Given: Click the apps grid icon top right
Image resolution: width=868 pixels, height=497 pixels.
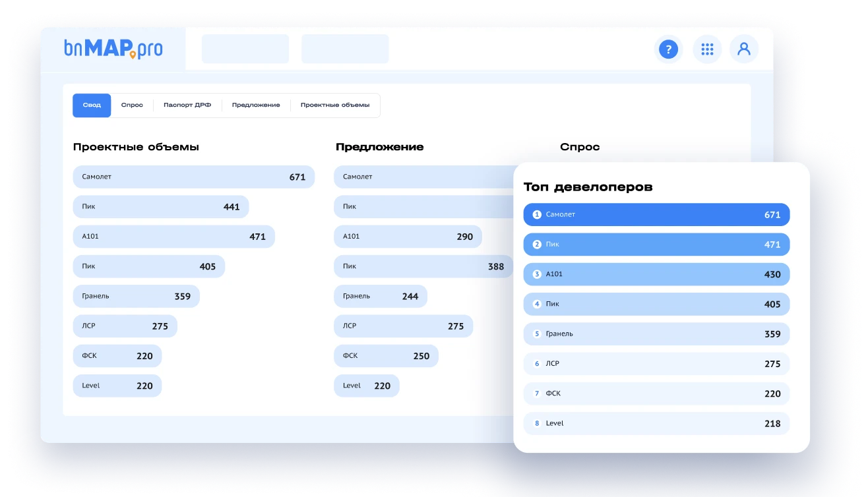Looking at the screenshot, I should pos(706,49).
